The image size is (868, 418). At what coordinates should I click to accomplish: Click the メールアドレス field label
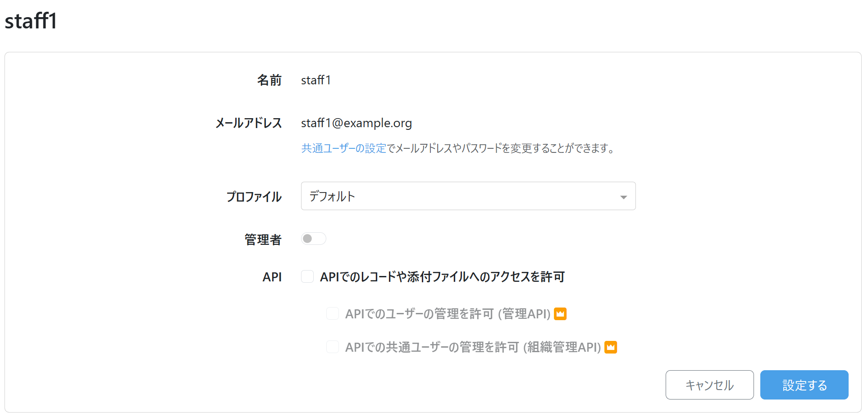[x=248, y=123]
